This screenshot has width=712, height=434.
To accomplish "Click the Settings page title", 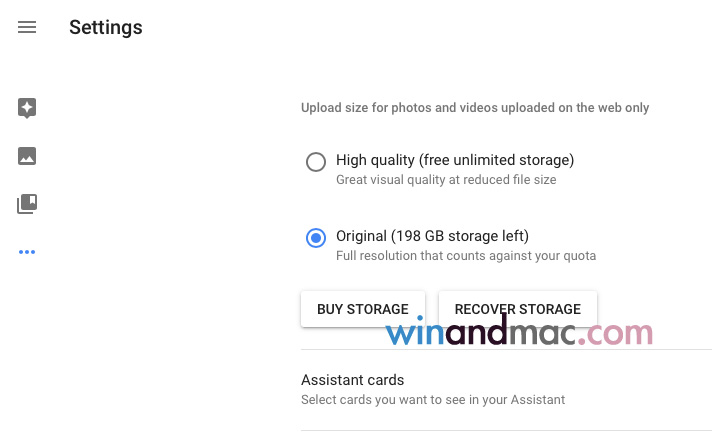I will point(105,28).
